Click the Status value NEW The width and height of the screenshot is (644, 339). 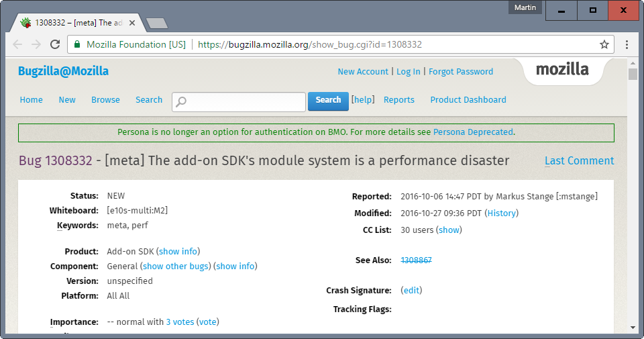pos(116,196)
